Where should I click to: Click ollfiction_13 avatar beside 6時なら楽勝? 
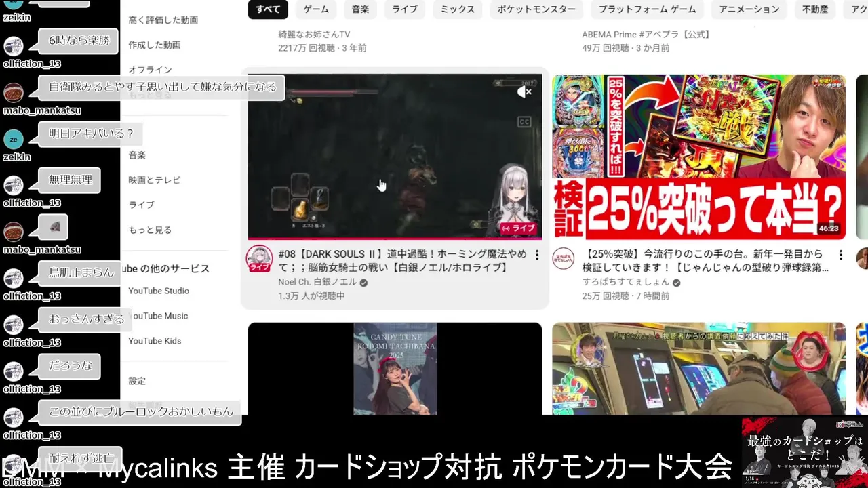tap(14, 46)
